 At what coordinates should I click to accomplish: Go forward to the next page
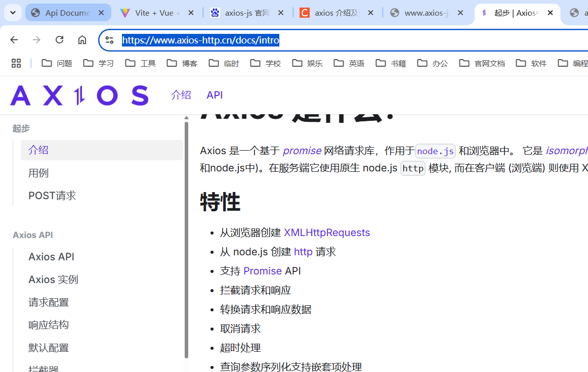36,40
